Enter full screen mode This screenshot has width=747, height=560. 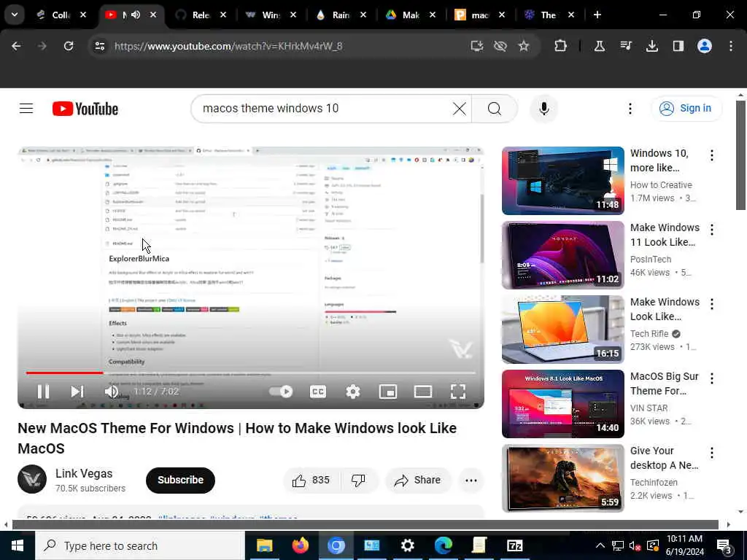(x=458, y=392)
